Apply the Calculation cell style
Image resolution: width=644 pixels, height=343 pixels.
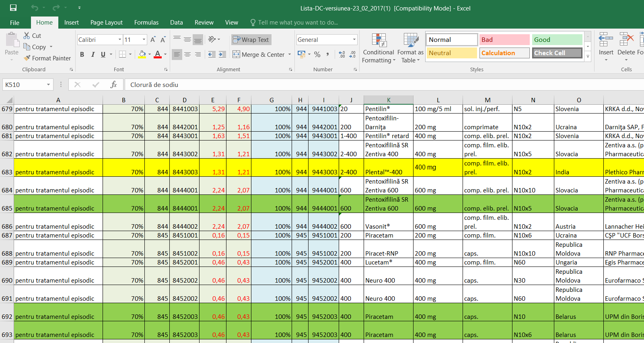click(x=504, y=53)
